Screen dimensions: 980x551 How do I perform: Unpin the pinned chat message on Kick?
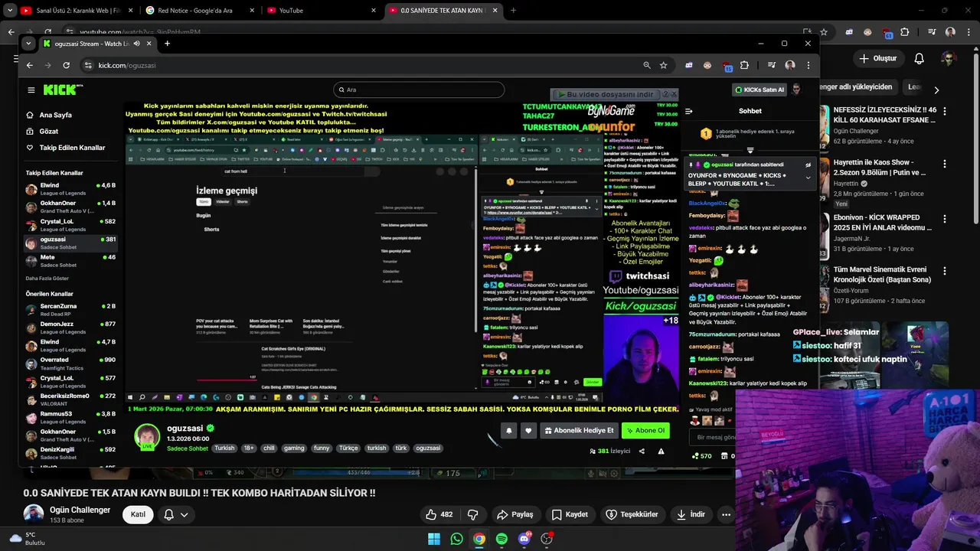tap(808, 165)
